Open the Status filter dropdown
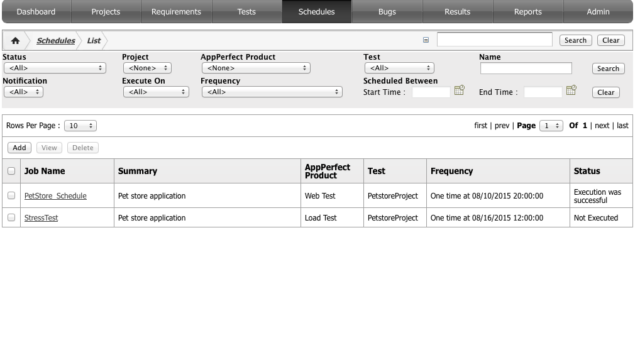The width and height of the screenshot is (640, 360). tap(55, 68)
